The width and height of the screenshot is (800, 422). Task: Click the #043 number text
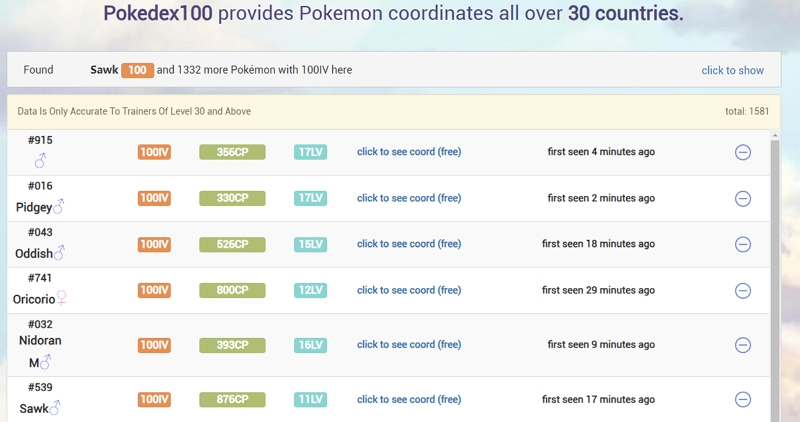click(x=40, y=232)
